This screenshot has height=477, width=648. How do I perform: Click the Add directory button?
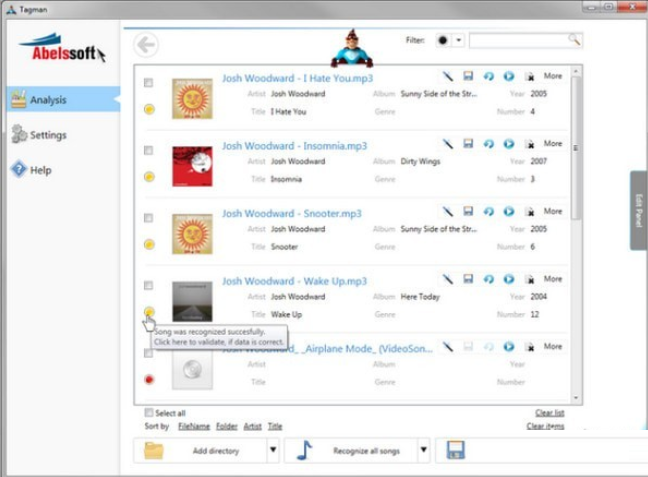tap(201, 450)
